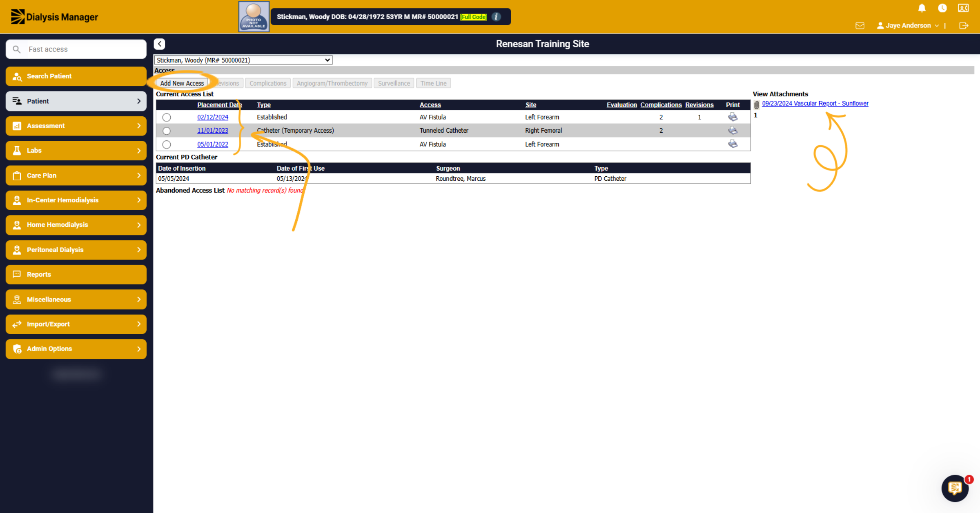
Task: Expand the Patient sidebar menu
Action: point(76,101)
